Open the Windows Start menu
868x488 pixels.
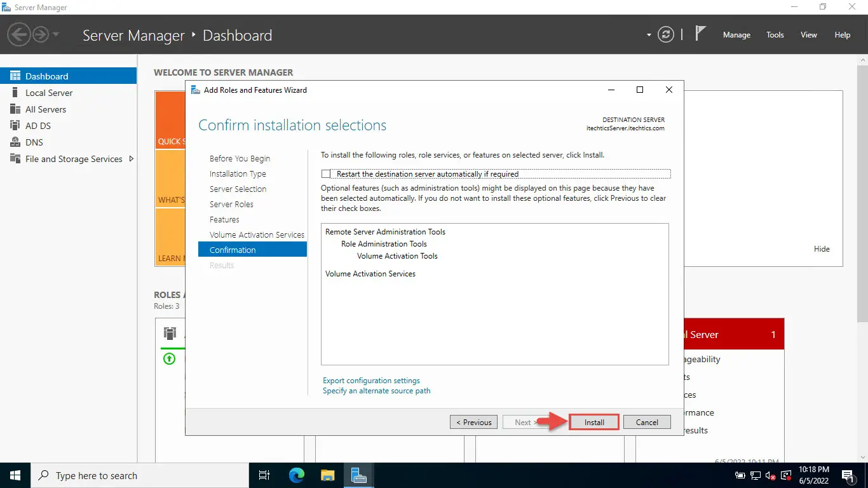15,475
